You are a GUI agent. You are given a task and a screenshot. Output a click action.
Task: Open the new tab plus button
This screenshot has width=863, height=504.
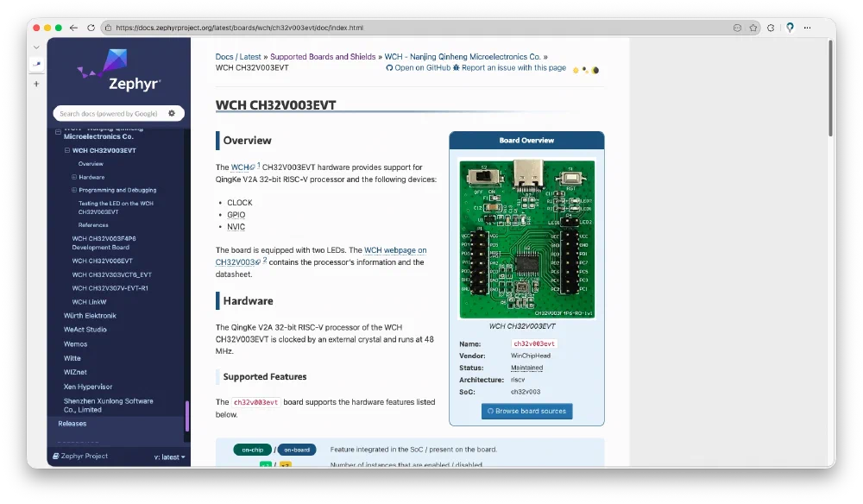[x=36, y=84]
